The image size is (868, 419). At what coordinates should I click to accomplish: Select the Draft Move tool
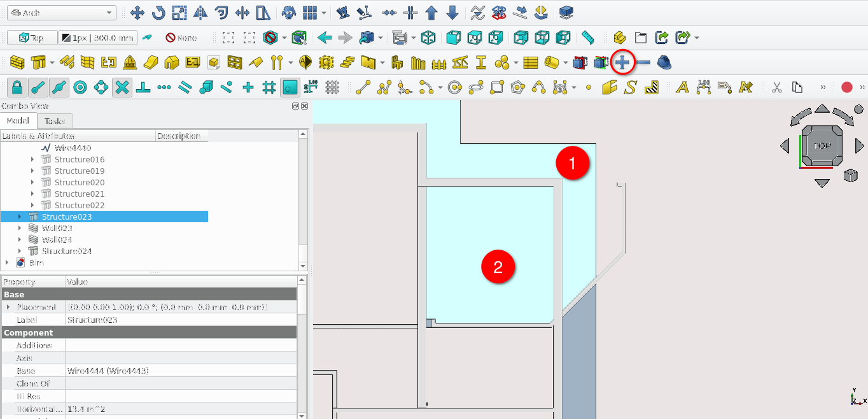[x=137, y=13]
